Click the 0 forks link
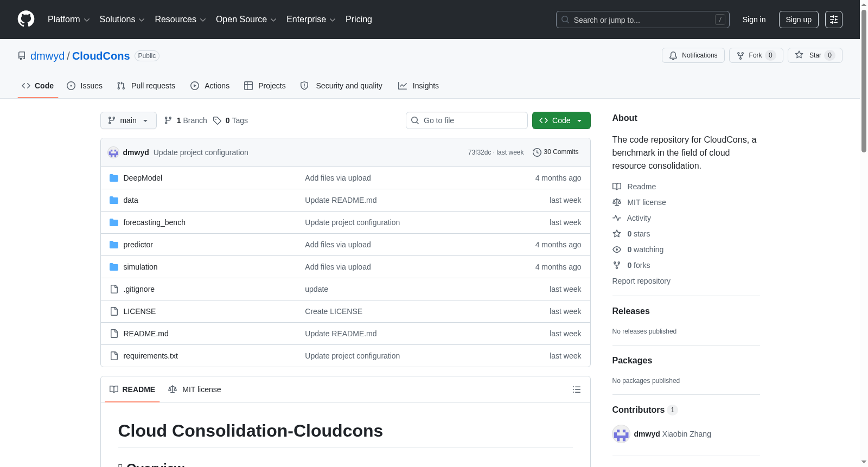The width and height of the screenshot is (868, 467). pos(639,265)
